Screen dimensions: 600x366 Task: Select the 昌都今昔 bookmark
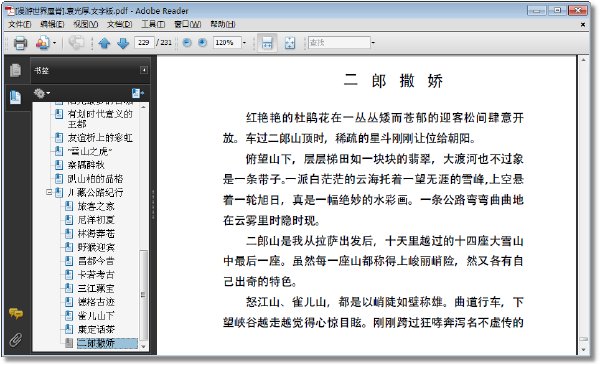click(x=96, y=261)
